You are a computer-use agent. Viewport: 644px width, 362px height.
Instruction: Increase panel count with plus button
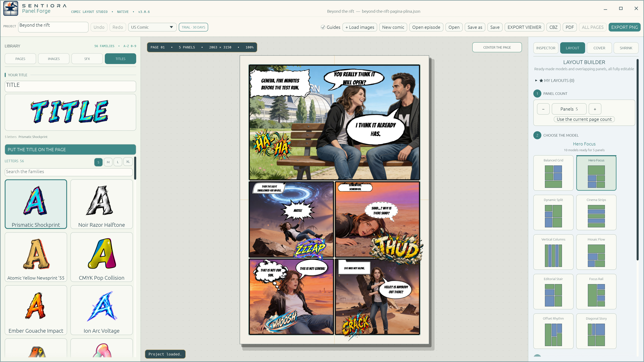click(595, 109)
